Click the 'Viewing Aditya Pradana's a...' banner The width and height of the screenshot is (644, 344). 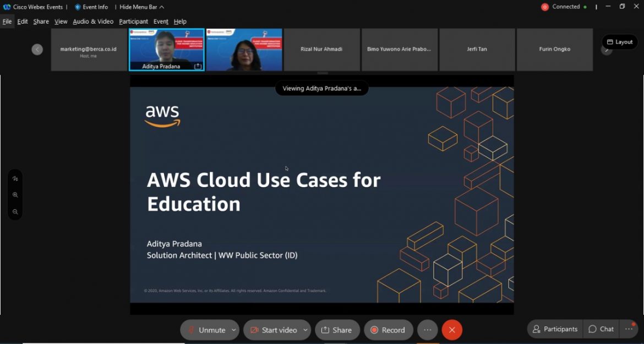click(322, 88)
